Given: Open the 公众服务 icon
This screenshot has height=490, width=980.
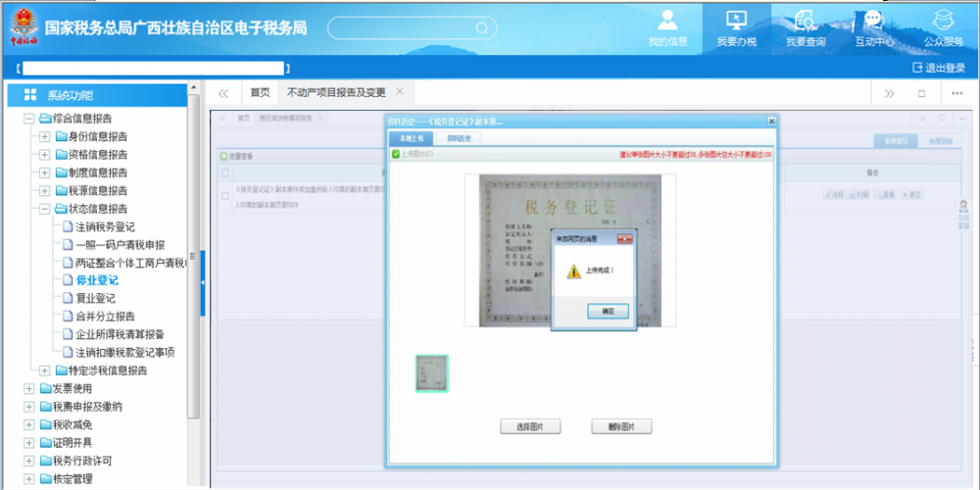Looking at the screenshot, I should (x=944, y=20).
